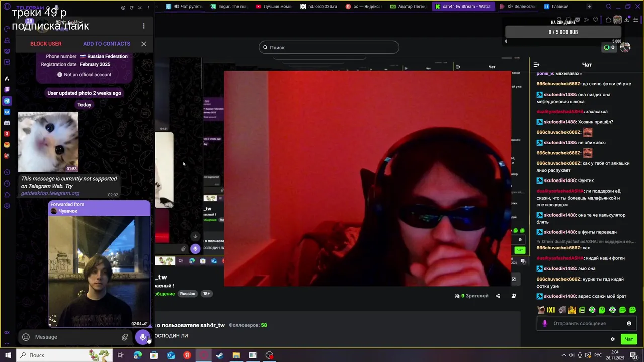Click the purple microphone in chat input
The height and width of the screenshot is (362, 644).
pyautogui.click(x=544, y=323)
